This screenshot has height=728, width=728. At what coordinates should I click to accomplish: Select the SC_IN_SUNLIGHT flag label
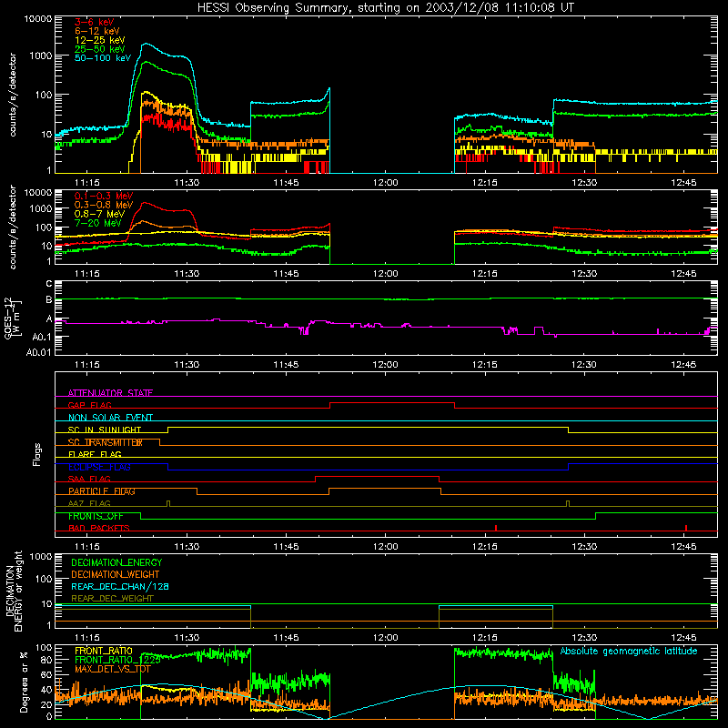(105, 430)
